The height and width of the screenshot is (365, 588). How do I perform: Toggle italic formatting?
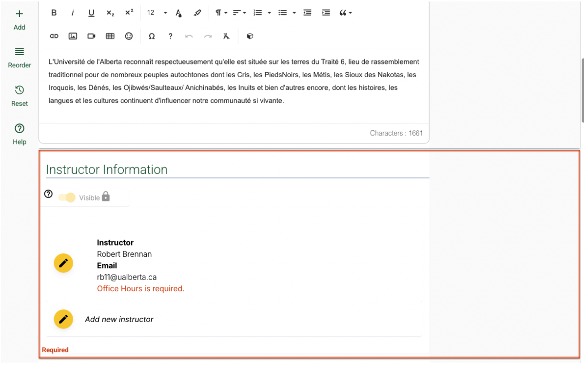(73, 13)
